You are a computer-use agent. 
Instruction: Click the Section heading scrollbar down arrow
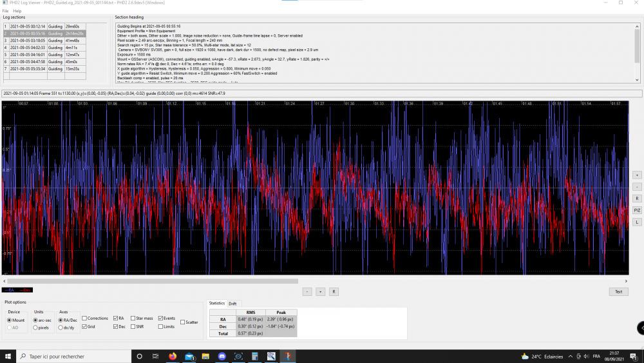[x=638, y=80]
